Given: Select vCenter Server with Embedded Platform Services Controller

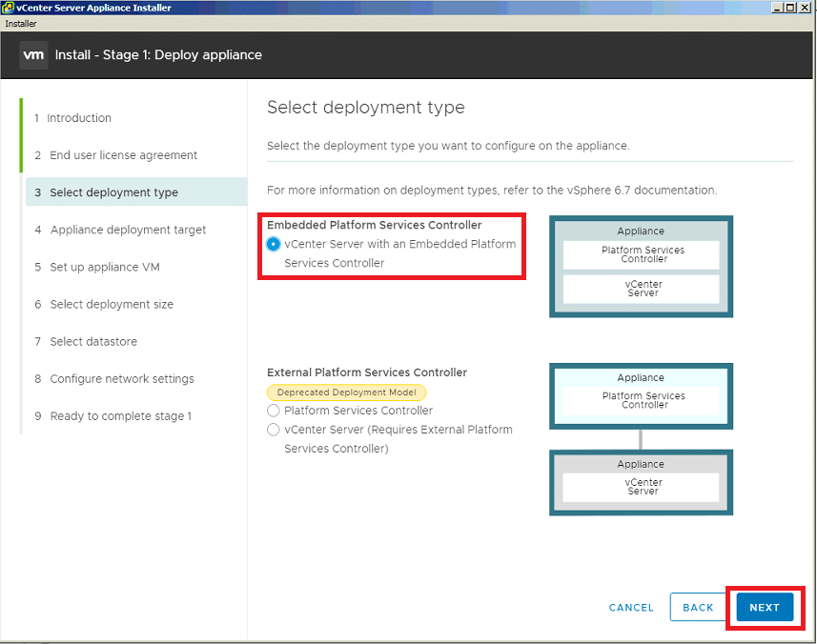Looking at the screenshot, I should [x=273, y=244].
